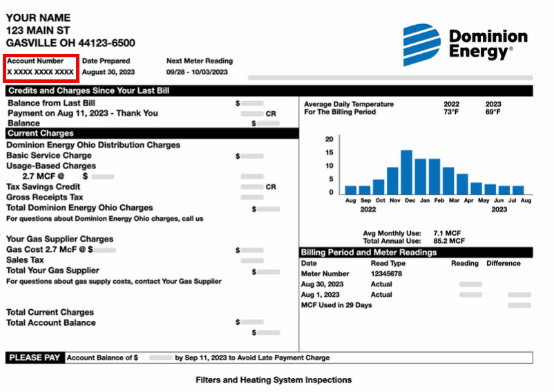Click the "Your Gas Supplier Charges" heading

click(x=59, y=239)
